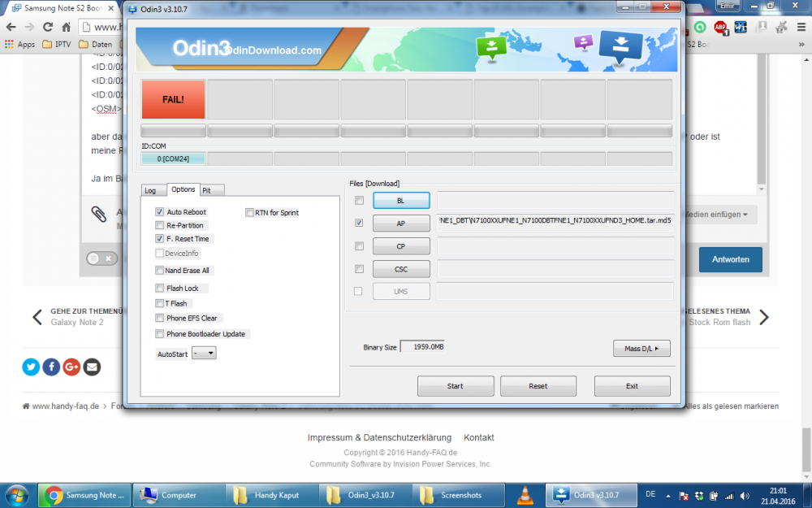Click the Twitter share icon
This screenshot has height=508, width=812.
click(31, 367)
